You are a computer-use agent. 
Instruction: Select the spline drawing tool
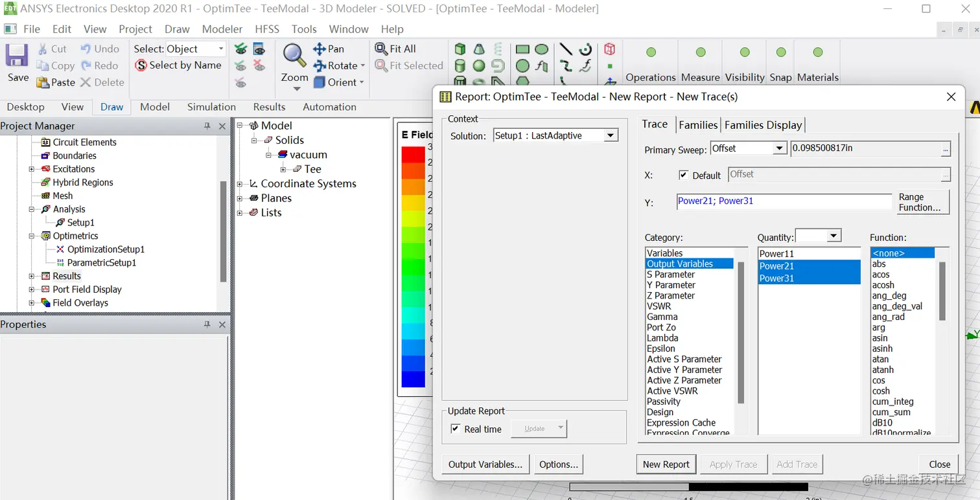coord(566,65)
